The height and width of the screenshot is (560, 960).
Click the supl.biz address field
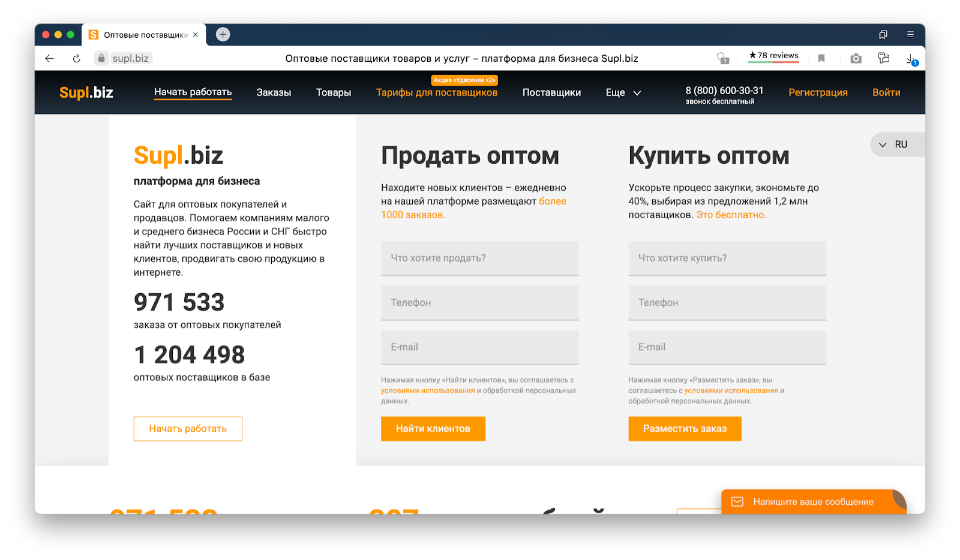131,58
